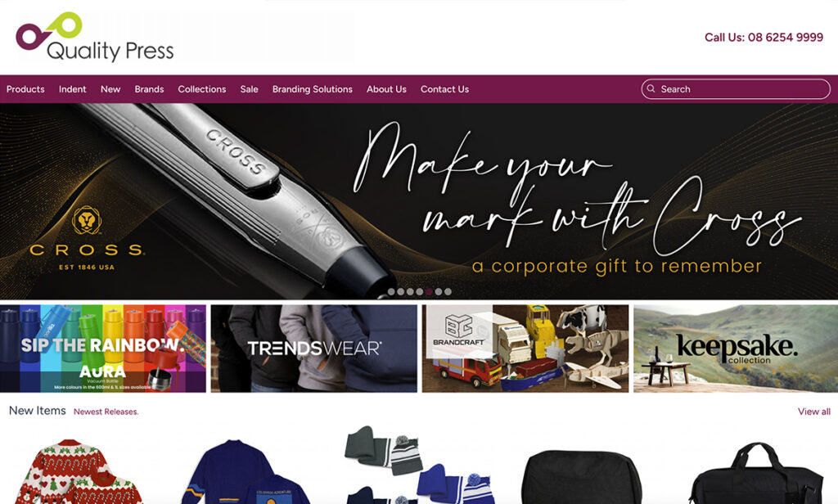Call the phone number link
This screenshot has width=838, height=504.
(764, 38)
